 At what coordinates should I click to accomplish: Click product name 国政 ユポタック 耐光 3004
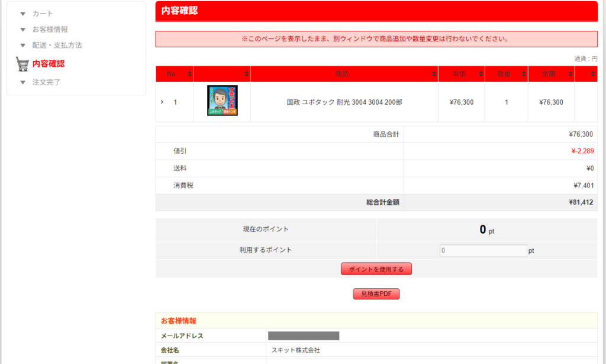pos(344,102)
